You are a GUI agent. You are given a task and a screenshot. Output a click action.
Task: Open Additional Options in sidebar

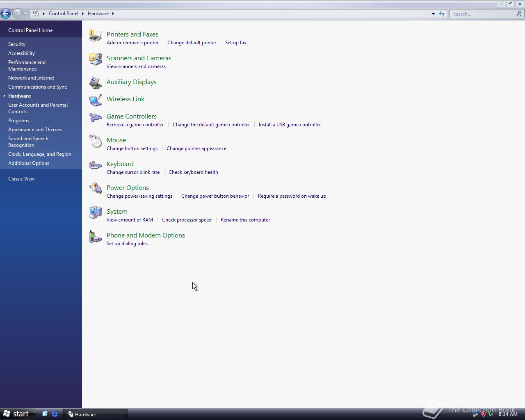coord(29,163)
